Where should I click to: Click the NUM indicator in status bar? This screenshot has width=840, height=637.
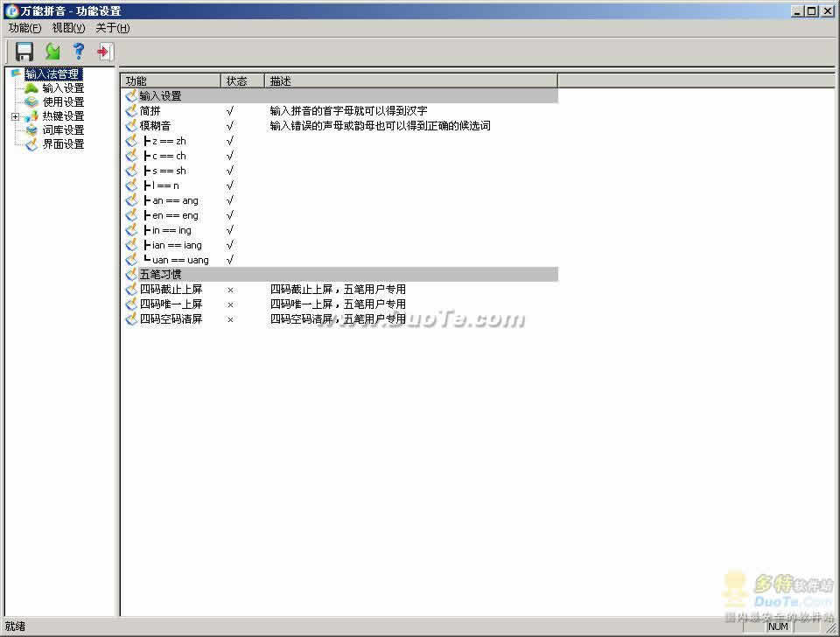pyautogui.click(x=778, y=626)
